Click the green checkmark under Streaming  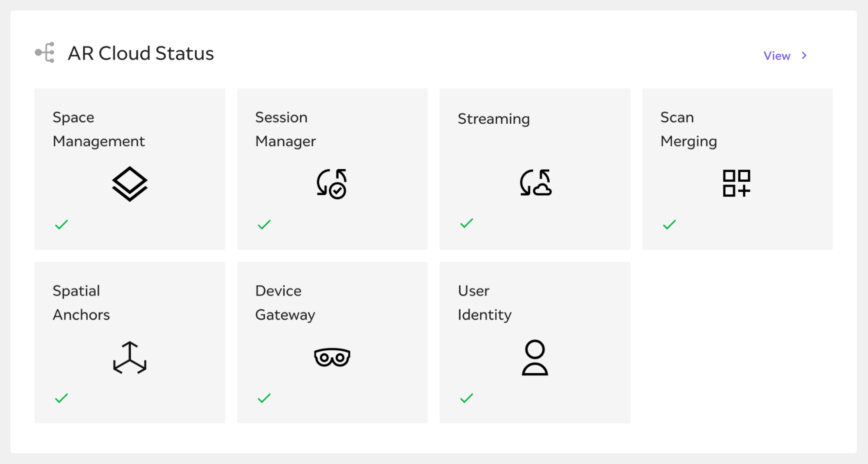[x=466, y=223]
